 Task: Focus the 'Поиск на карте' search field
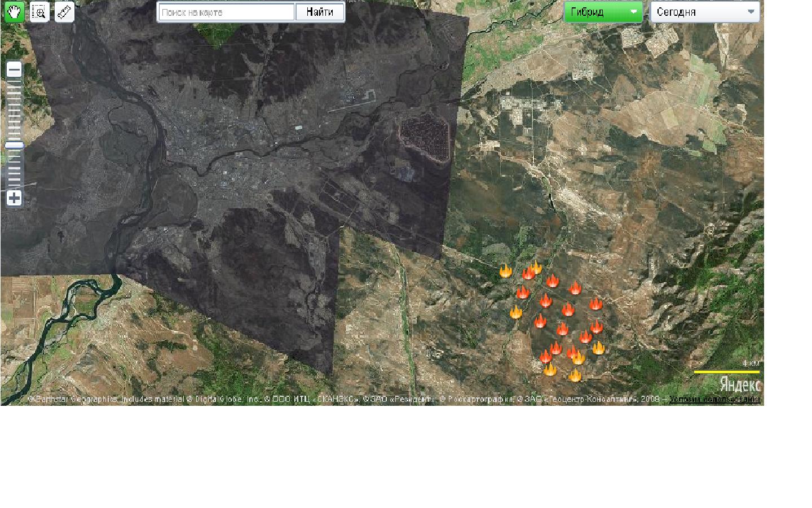227,12
